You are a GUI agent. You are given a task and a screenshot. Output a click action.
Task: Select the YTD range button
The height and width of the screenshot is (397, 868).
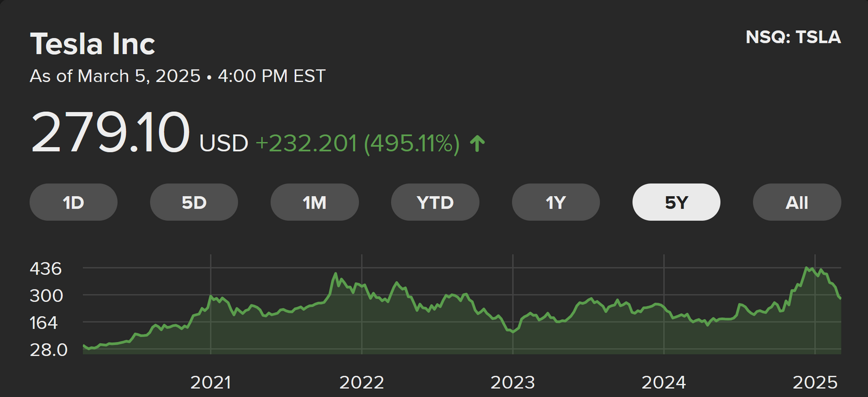(435, 203)
